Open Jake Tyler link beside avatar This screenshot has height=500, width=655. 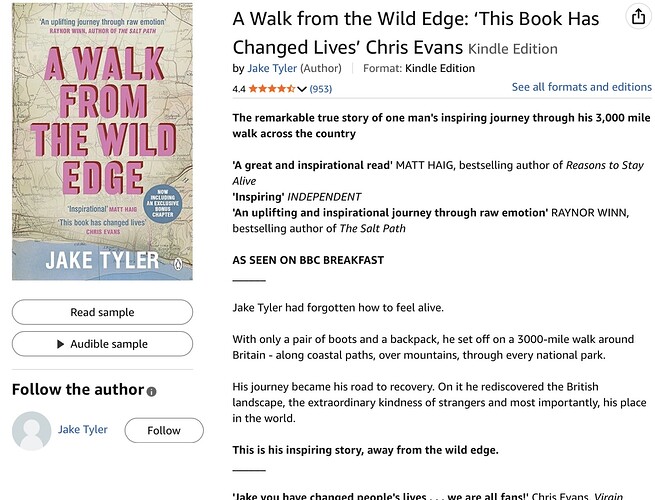pyautogui.click(x=83, y=430)
